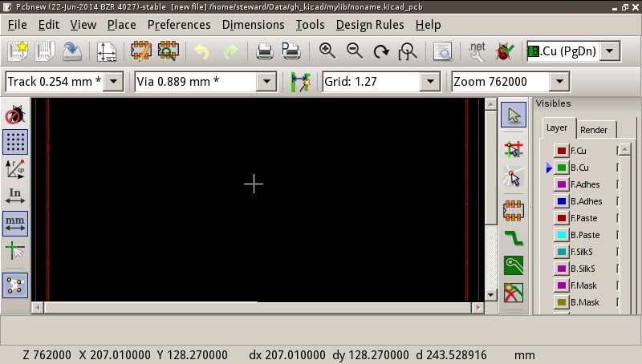Image resolution: width=642 pixels, height=364 pixels.
Task: Click the Undo arrow icon
Action: 202,51
